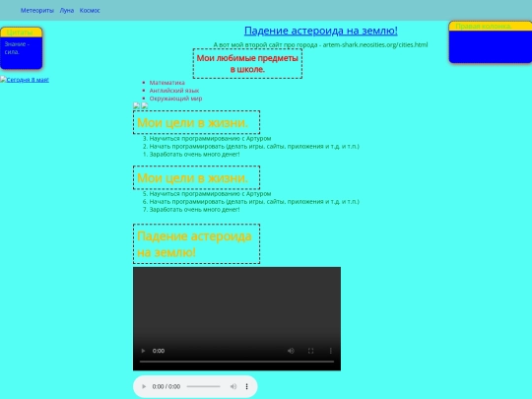Click the first Мои цели в жизни heading
This screenshot has width=532, height=399.
(x=196, y=122)
